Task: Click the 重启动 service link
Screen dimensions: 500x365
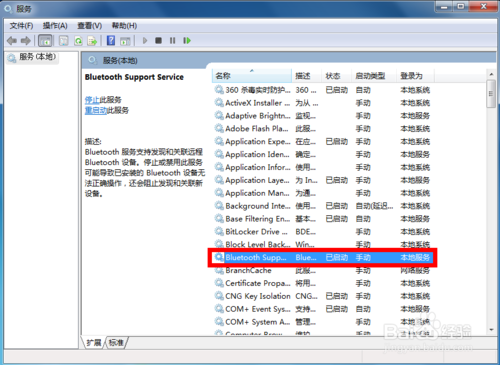Action: point(96,110)
